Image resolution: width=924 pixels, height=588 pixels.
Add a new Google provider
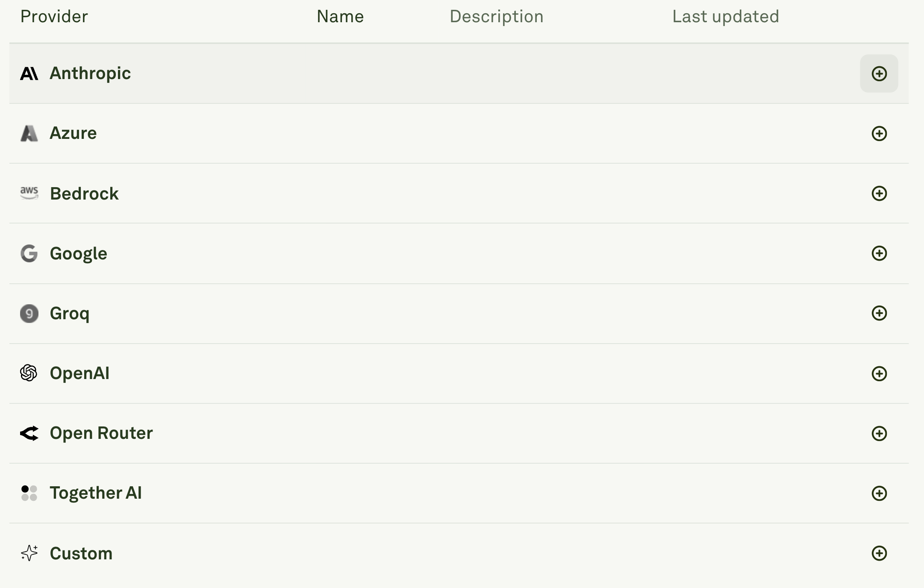tap(879, 253)
